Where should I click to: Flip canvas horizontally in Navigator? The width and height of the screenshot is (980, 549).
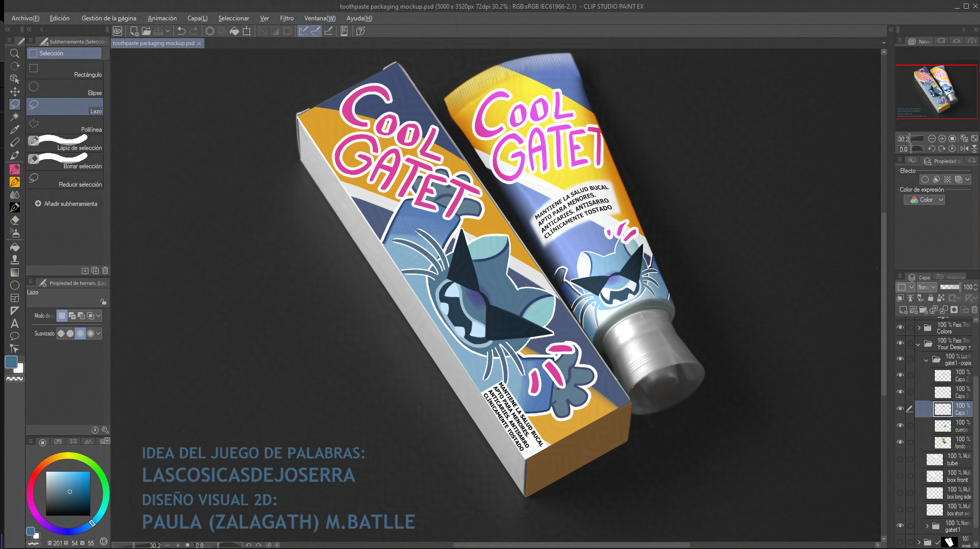point(964,148)
